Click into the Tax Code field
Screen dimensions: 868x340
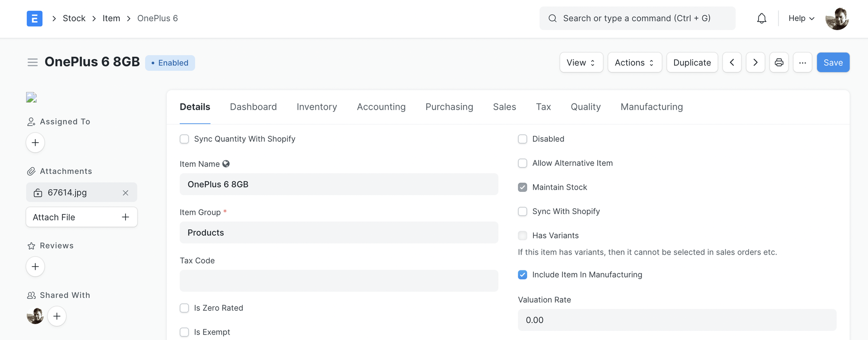tap(339, 281)
